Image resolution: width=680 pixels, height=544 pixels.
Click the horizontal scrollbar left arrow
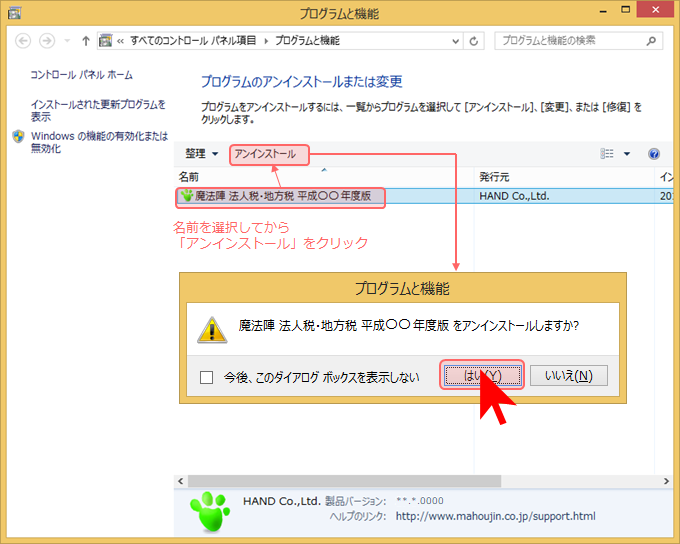tap(181, 481)
